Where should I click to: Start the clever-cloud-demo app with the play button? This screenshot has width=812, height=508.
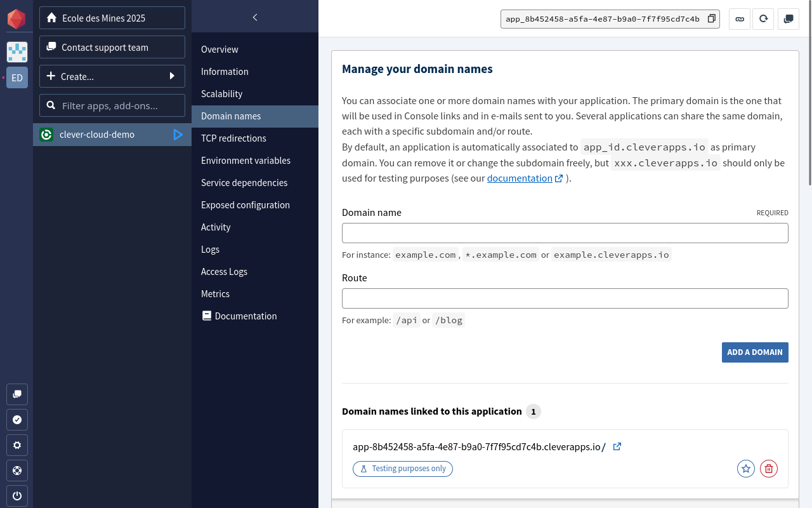point(178,135)
